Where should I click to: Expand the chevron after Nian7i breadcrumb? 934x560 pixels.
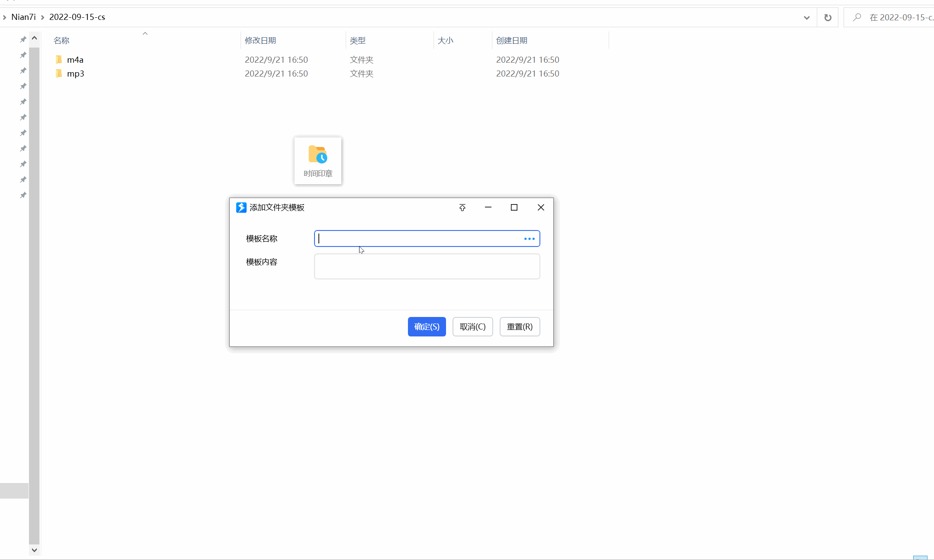pos(42,17)
